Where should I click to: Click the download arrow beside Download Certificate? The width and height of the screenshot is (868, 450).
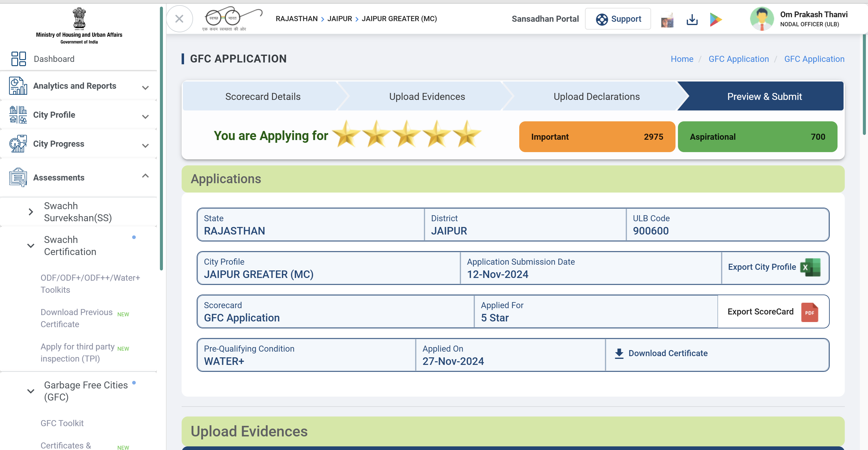[x=619, y=353]
